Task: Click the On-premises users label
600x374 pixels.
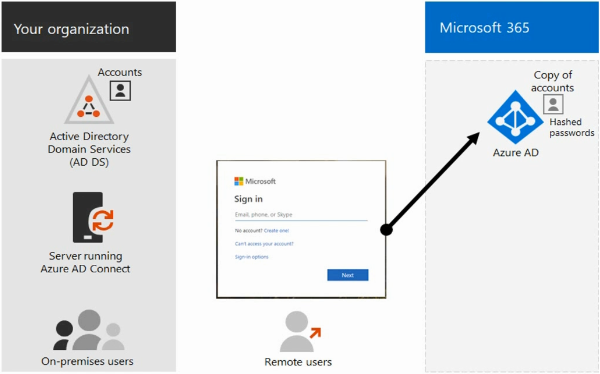Action: pyautogui.click(x=87, y=361)
